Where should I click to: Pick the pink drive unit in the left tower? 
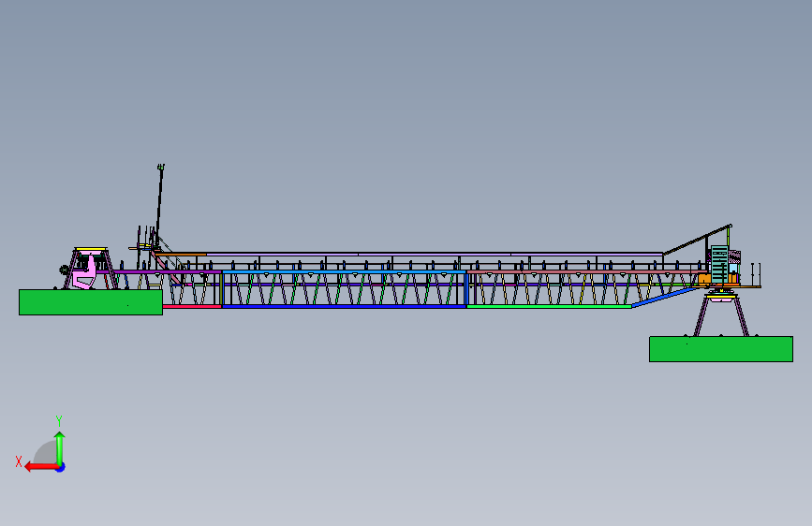(x=86, y=271)
